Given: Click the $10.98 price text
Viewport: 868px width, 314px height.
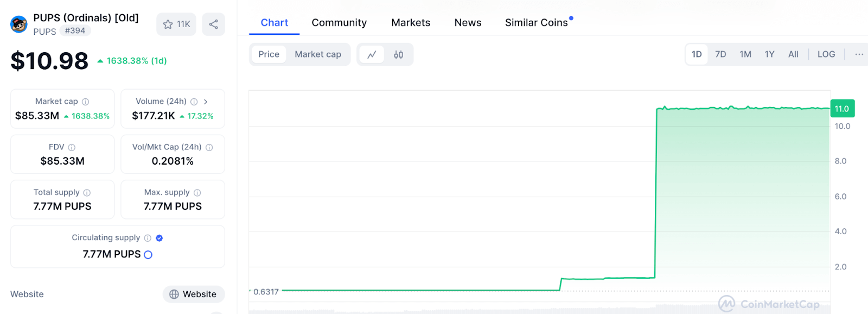Looking at the screenshot, I should [x=49, y=61].
